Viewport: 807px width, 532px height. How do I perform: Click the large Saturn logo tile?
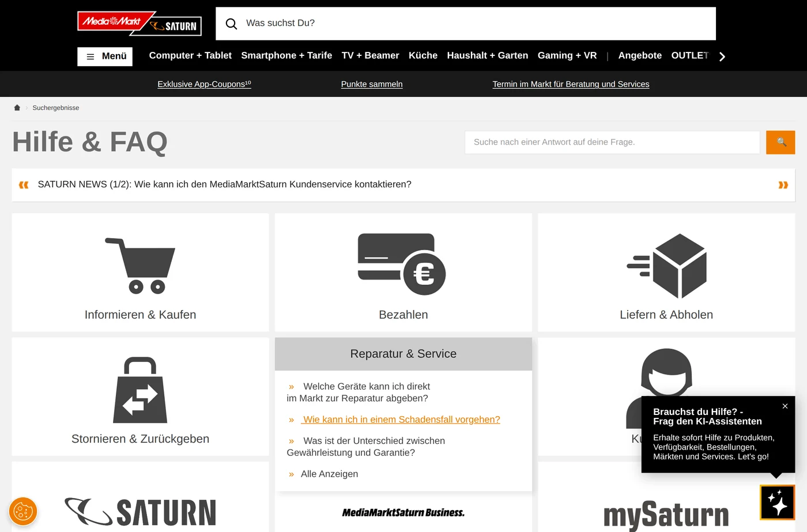pos(140,512)
